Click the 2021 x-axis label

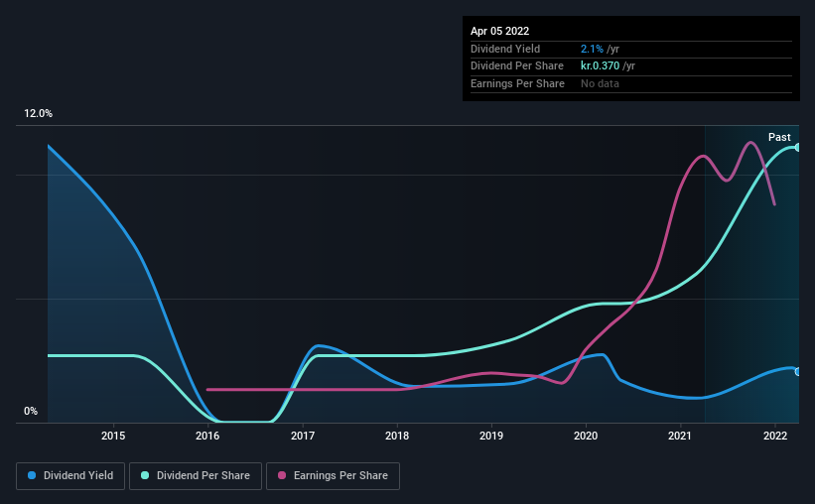tap(680, 436)
